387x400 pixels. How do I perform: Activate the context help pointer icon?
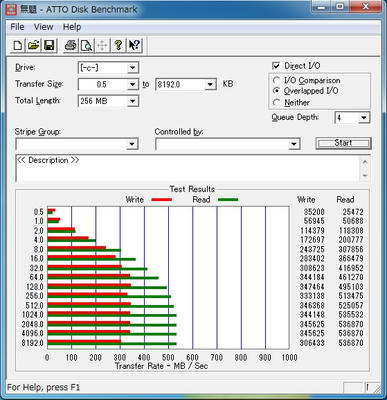[x=134, y=45]
